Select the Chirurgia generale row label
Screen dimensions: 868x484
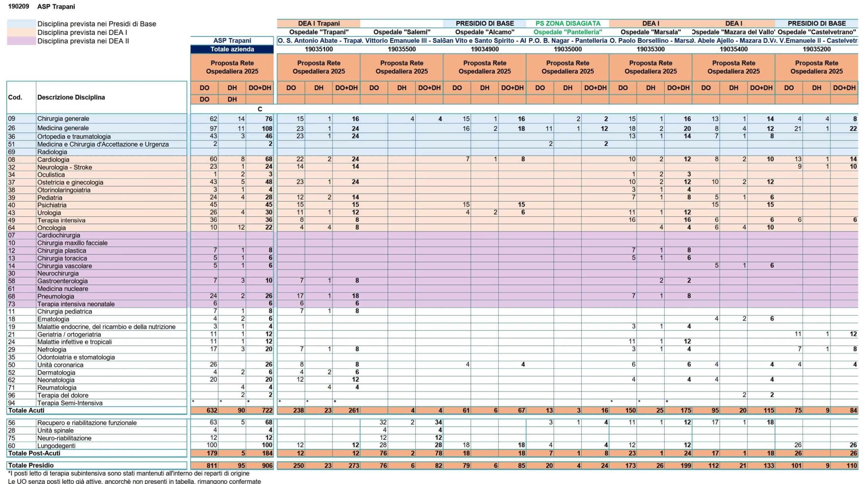pos(63,119)
